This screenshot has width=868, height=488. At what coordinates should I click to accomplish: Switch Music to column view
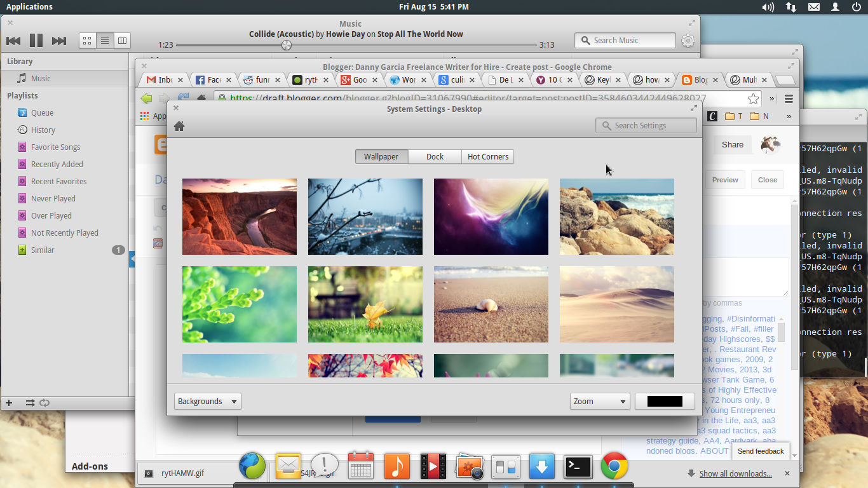pos(122,41)
